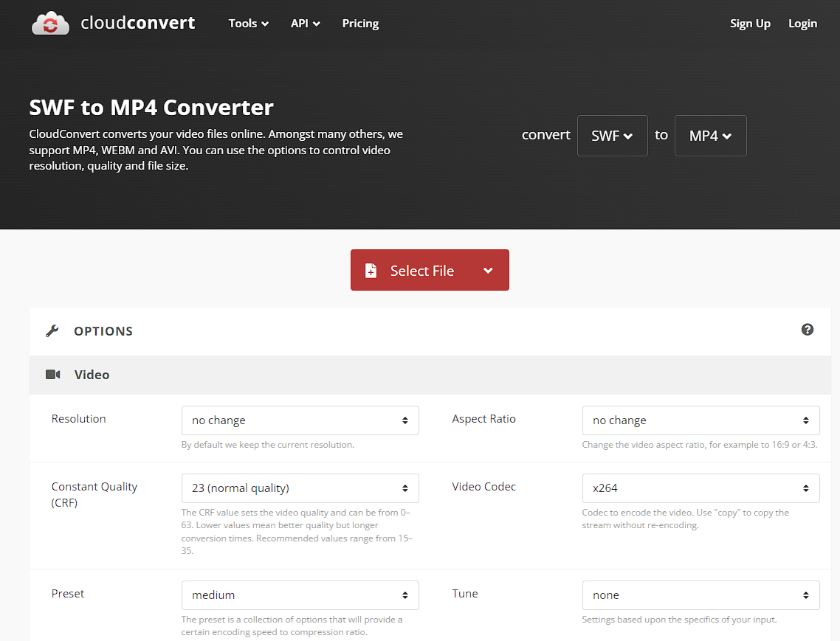840x641 pixels.
Task: Open the Constant Quality CRF dropdown
Action: pos(300,488)
